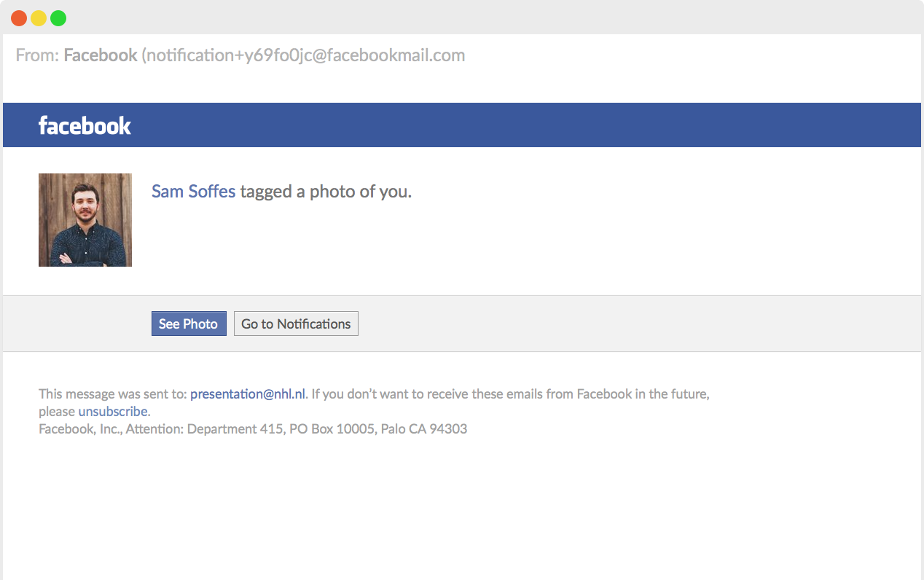Viewport: 924px width, 580px height.
Task: Click the Facebook, Inc. postal address line
Action: [253, 429]
